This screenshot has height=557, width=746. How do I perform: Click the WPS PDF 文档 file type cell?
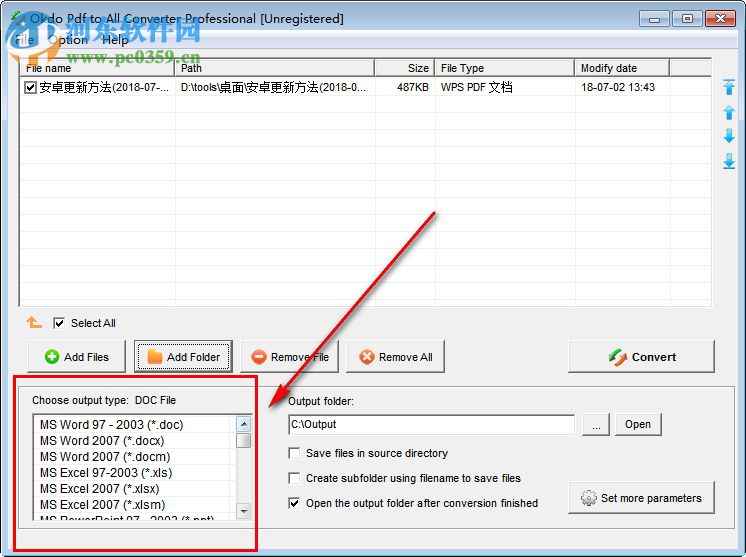coord(477,88)
